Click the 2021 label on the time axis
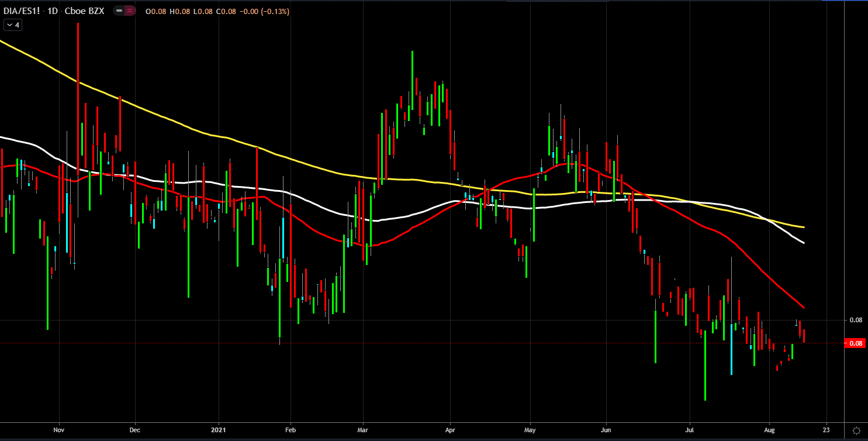This screenshot has width=868, height=441. pos(219,431)
